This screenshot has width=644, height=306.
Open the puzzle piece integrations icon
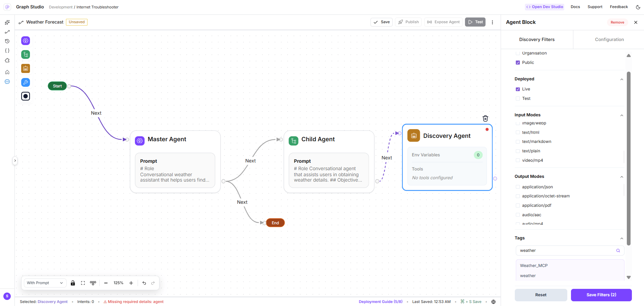click(x=7, y=61)
